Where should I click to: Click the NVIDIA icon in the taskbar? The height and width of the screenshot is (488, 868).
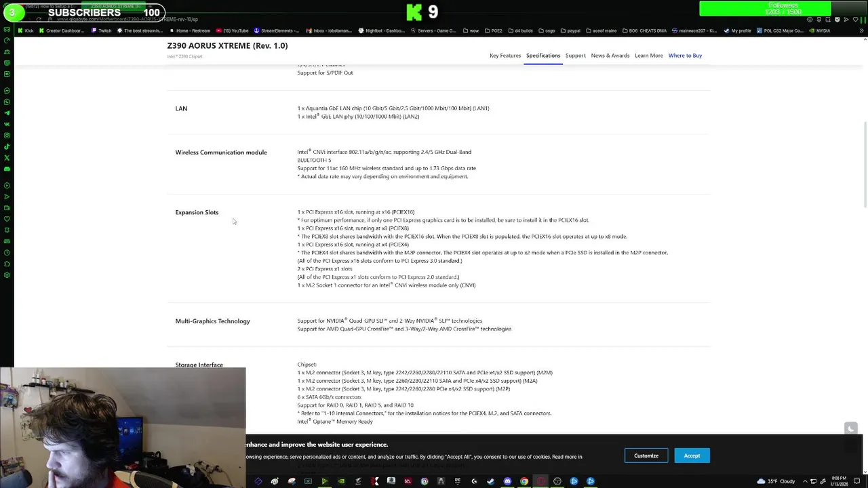(x=341, y=481)
